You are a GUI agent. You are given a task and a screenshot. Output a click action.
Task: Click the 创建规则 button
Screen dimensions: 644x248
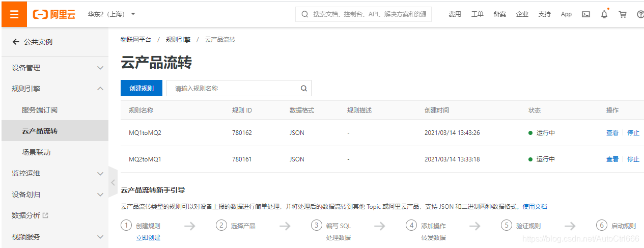pyautogui.click(x=142, y=88)
